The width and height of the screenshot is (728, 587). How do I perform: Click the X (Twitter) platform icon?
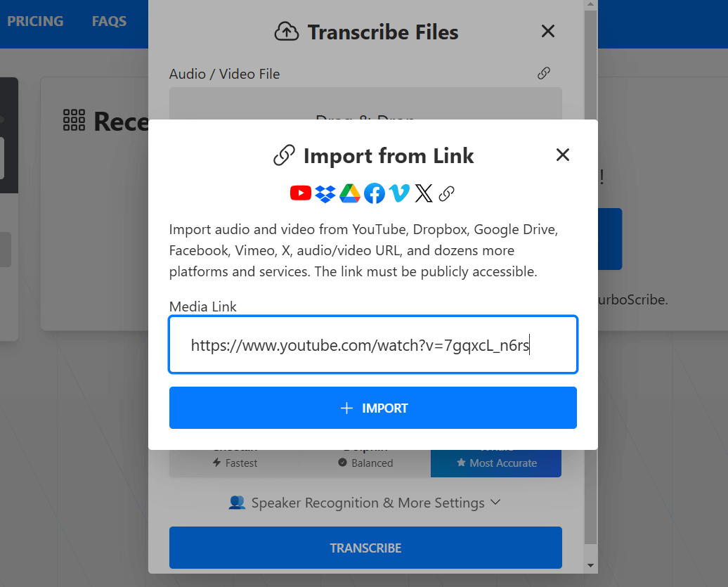(x=424, y=193)
